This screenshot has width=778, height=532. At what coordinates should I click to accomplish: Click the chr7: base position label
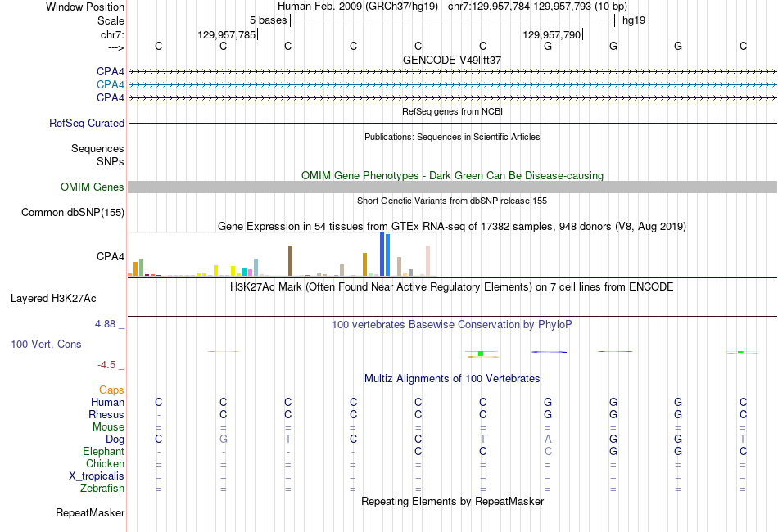[113, 34]
